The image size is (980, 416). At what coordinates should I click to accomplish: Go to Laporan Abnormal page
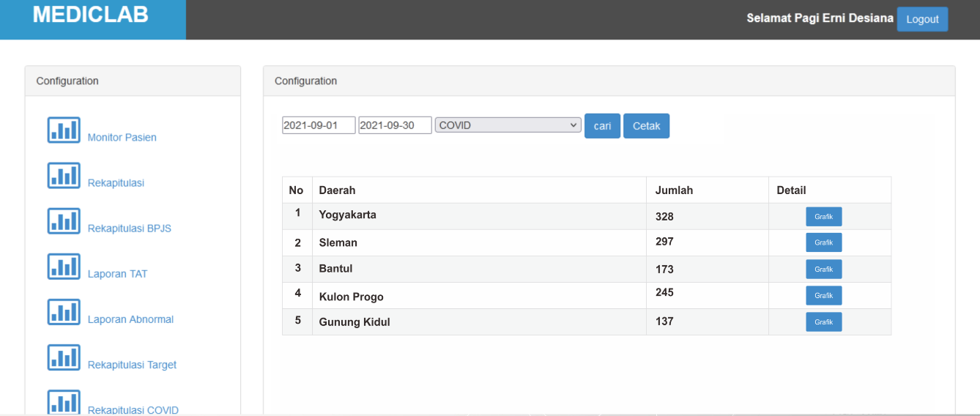click(130, 319)
